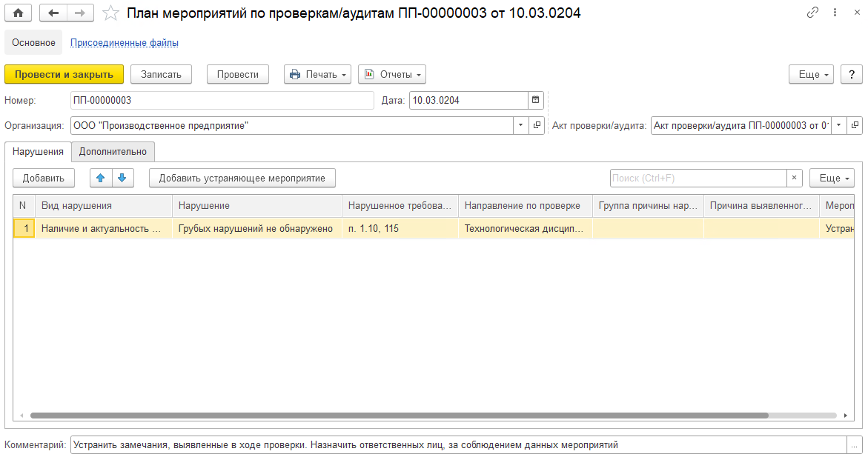Switch to the Дополнительно tab
868x457 pixels.
tap(113, 152)
